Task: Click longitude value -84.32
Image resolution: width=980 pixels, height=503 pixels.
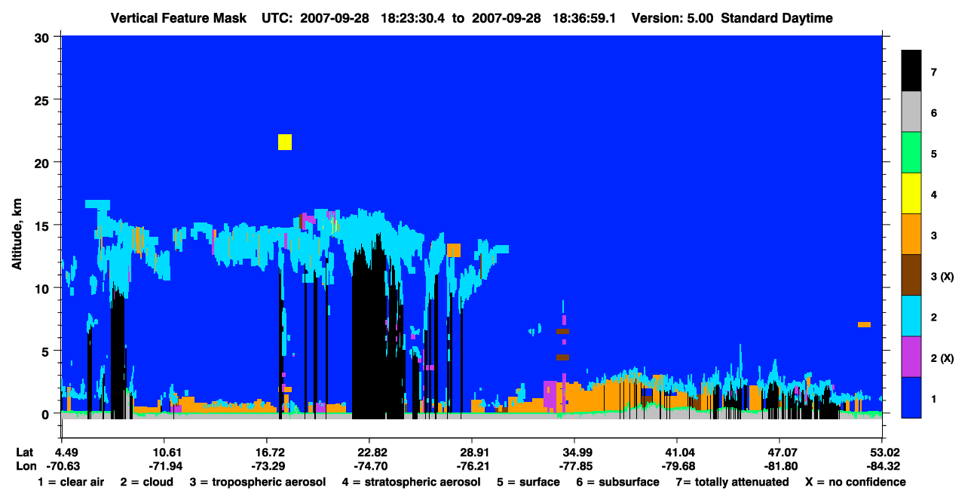Action: [882, 466]
